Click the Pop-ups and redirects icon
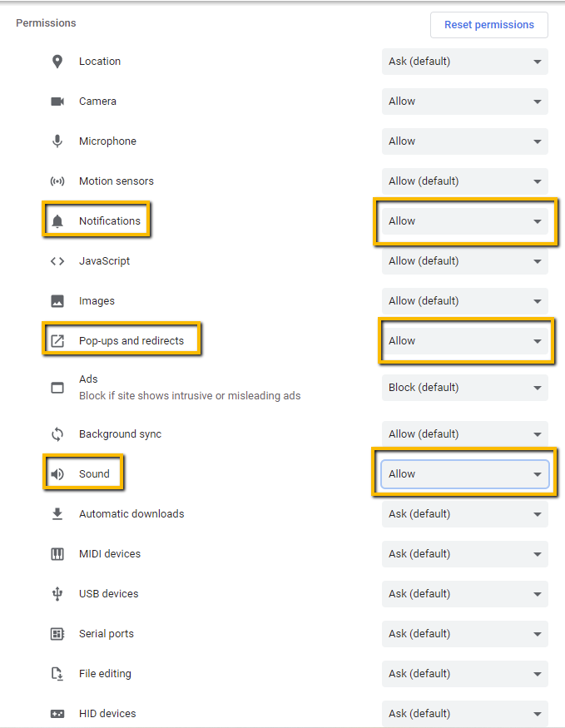 point(57,341)
